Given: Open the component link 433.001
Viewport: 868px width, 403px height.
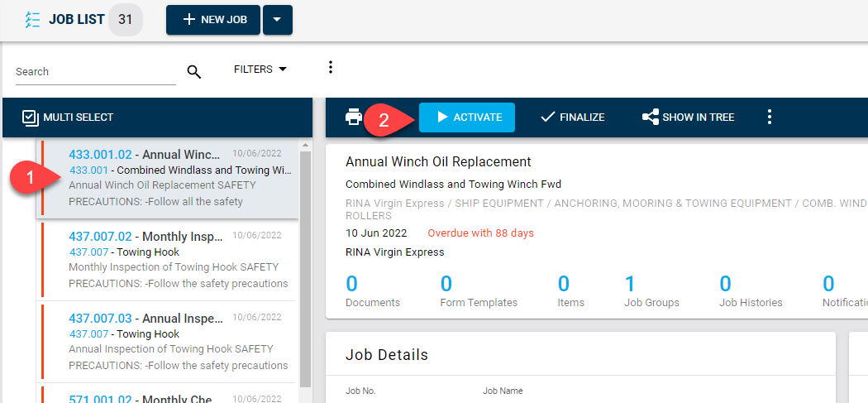Looking at the screenshot, I should 88,170.
